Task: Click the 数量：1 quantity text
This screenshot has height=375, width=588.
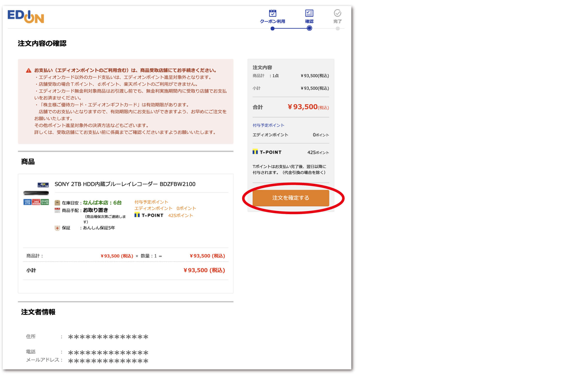Action: click(x=149, y=256)
